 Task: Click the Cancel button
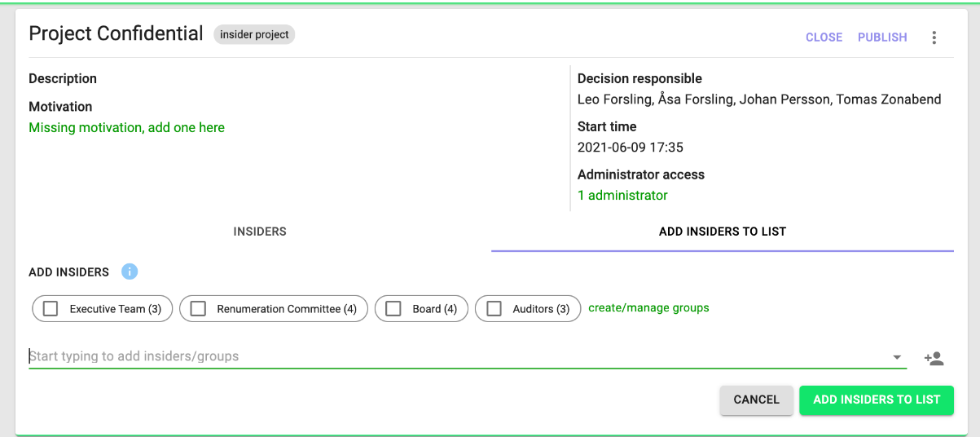756,399
